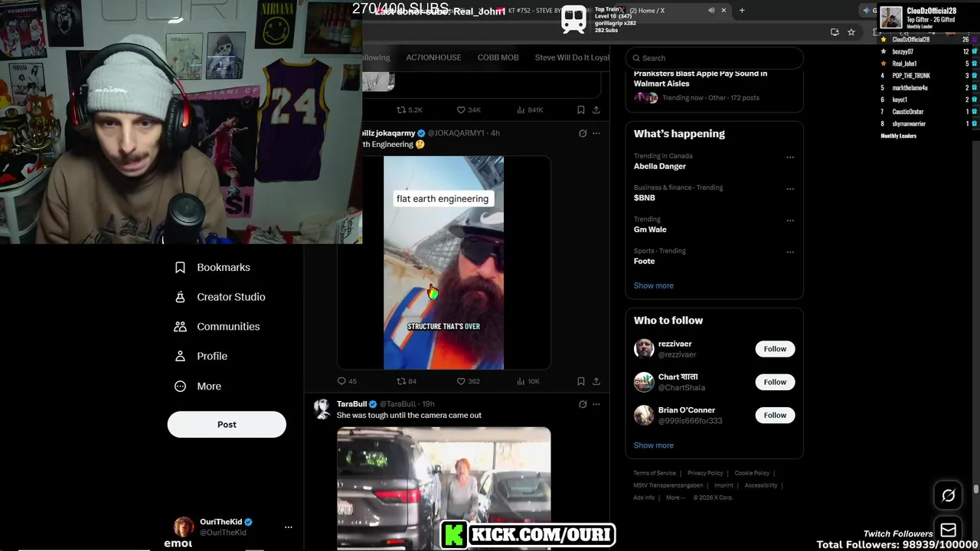The width and height of the screenshot is (980, 551).
Task: Switch to AC7IONHOUSE timeline tab
Action: (433, 57)
